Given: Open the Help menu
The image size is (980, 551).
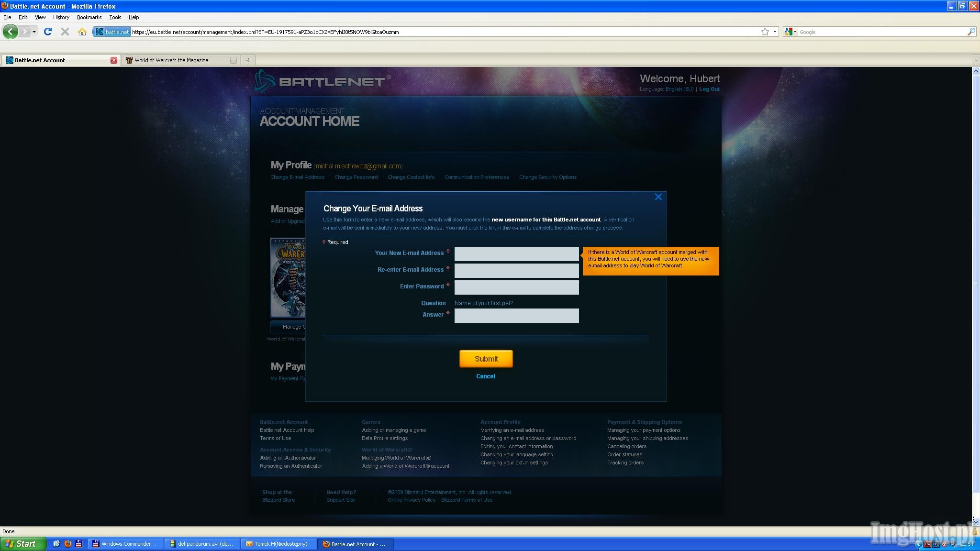Looking at the screenshot, I should click(x=134, y=17).
